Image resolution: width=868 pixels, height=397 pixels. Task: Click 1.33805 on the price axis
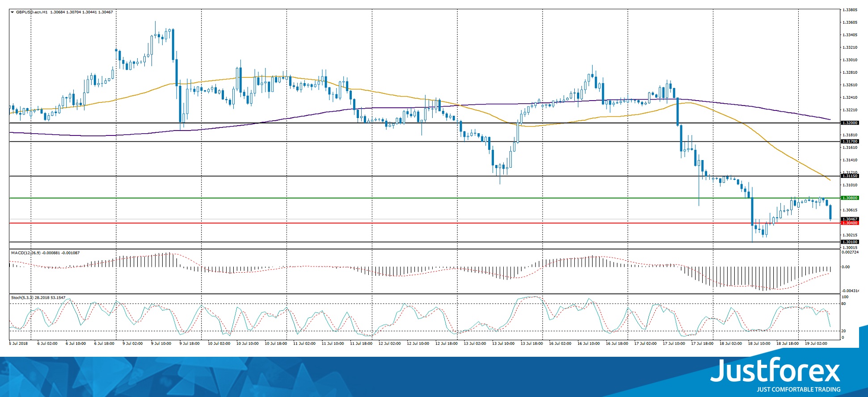tap(850, 10)
